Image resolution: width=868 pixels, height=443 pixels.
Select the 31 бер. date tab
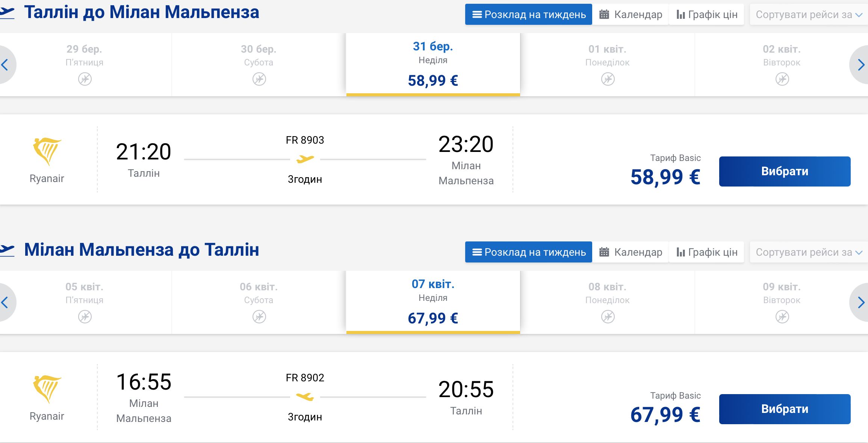point(433,65)
